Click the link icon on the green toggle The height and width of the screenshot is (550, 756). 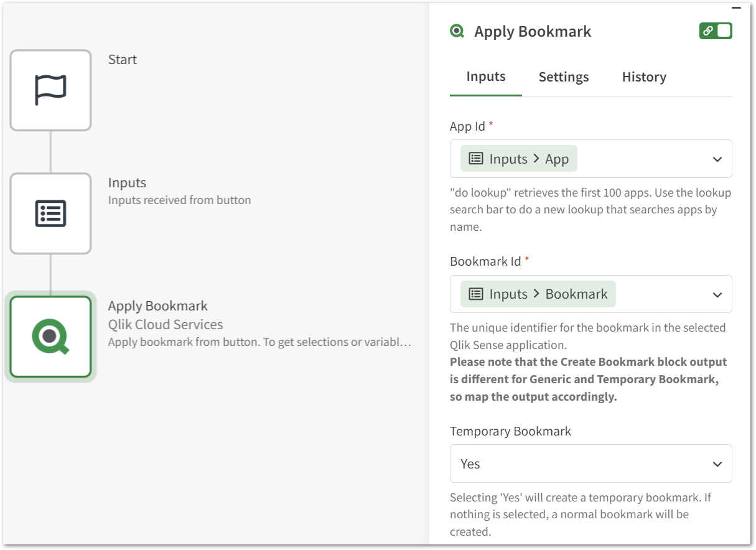(709, 30)
